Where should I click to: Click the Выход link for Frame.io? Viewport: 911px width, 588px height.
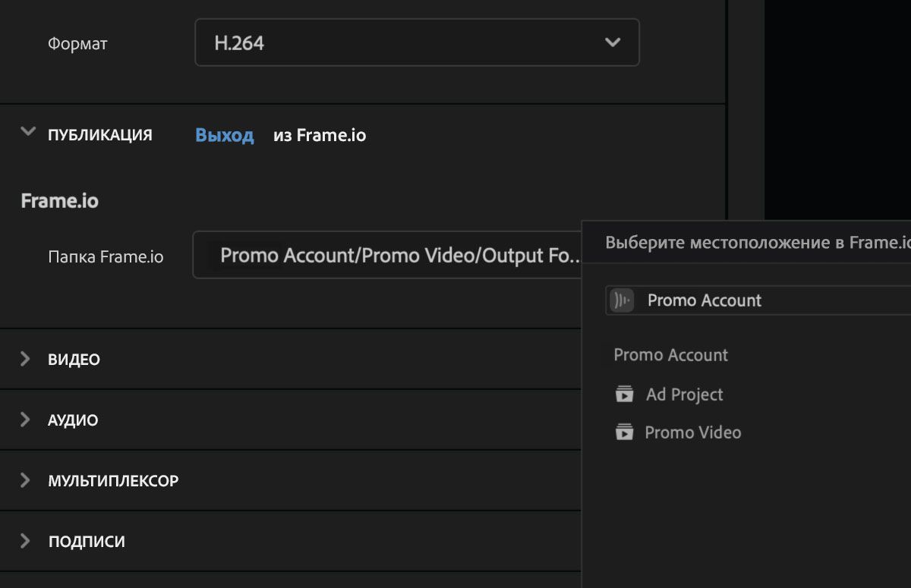pyautogui.click(x=224, y=135)
